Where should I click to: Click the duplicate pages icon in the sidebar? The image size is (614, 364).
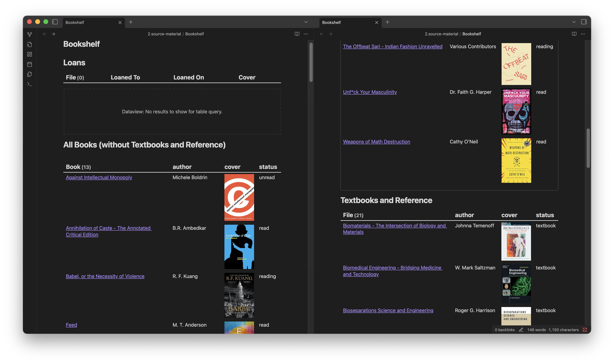tap(29, 74)
